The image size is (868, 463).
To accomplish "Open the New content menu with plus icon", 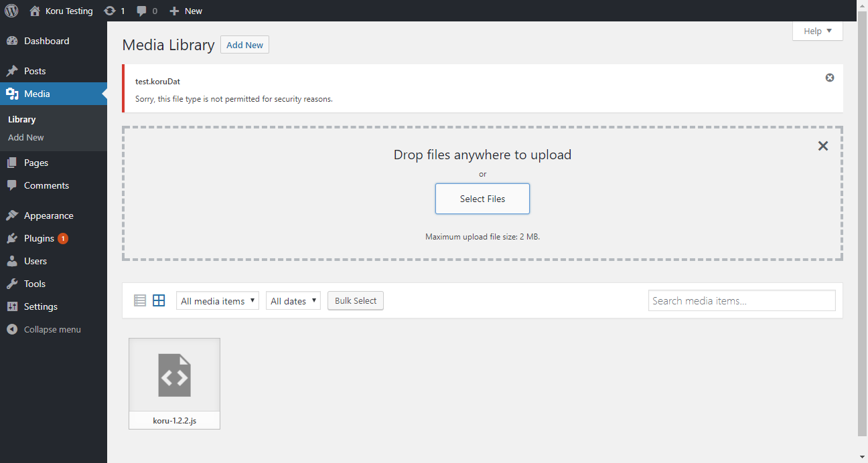I will point(186,10).
